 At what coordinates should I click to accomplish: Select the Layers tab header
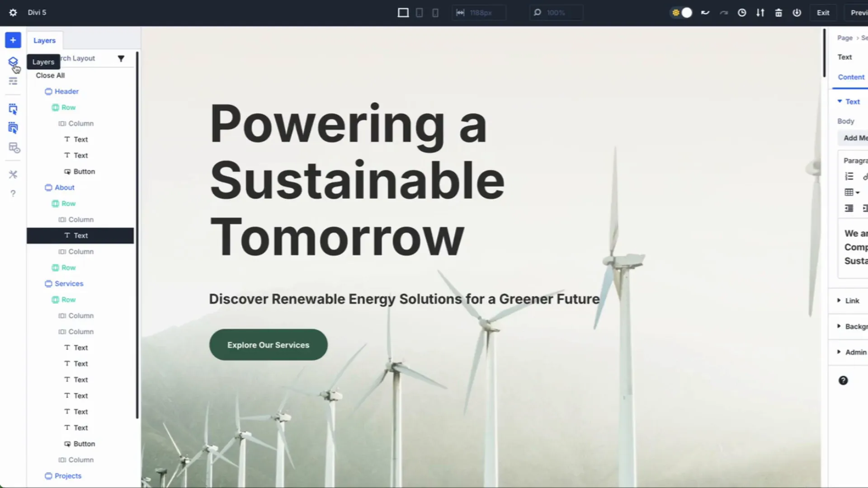44,40
